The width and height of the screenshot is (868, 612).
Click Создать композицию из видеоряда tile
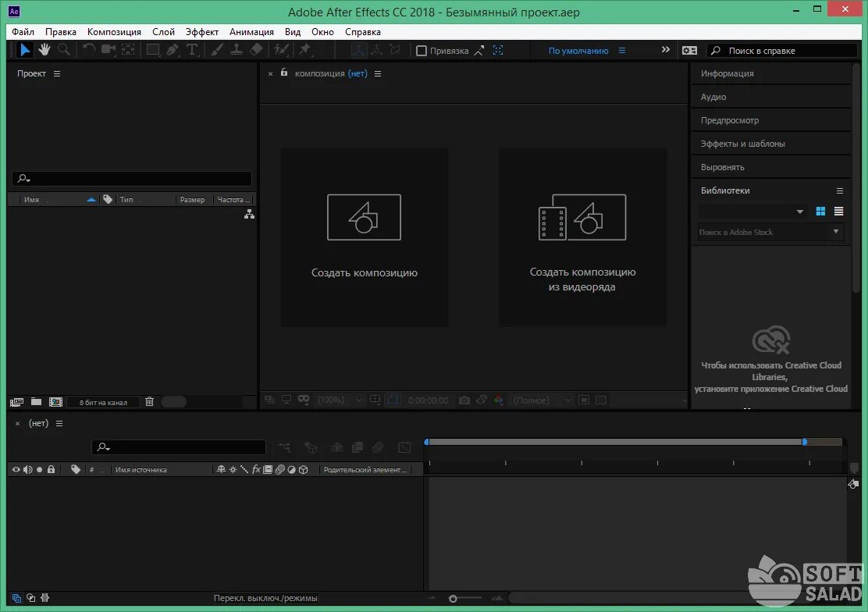pyautogui.click(x=582, y=237)
